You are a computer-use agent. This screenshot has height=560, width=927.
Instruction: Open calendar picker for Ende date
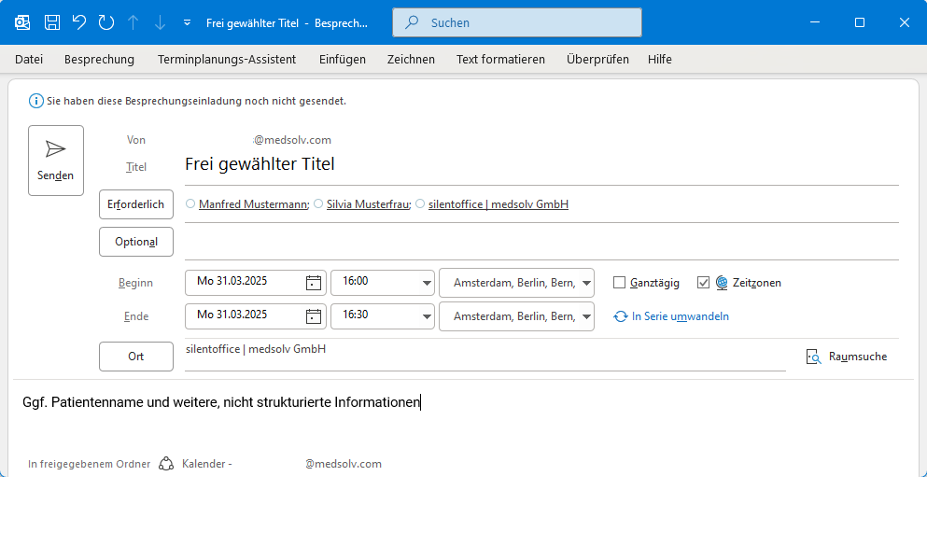click(x=314, y=316)
